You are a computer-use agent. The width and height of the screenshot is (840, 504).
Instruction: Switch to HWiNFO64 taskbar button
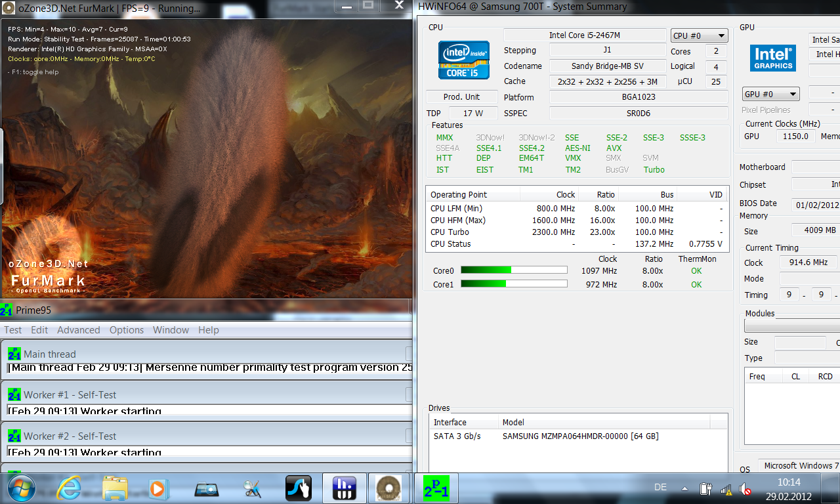point(345,488)
